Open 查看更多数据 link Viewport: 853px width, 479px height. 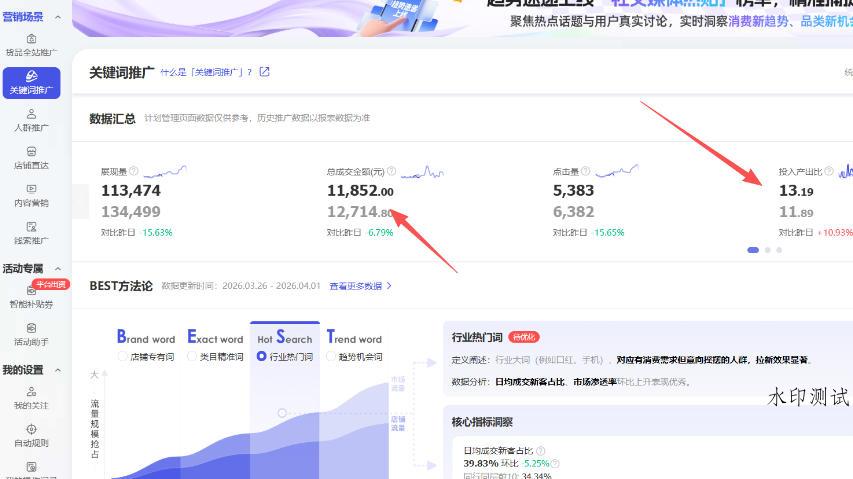tap(360, 286)
